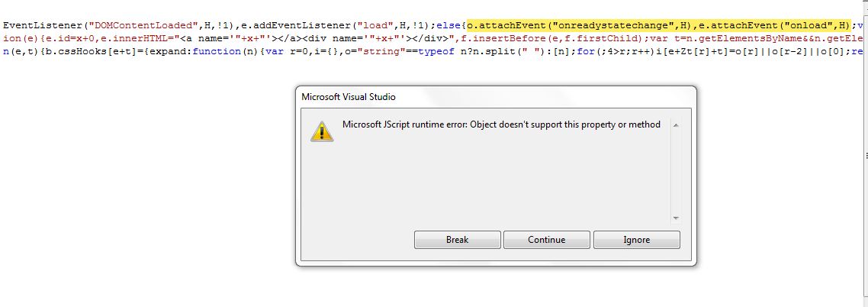Click the JScript runtime error message text
This screenshot has width=868, height=307.
[x=502, y=124]
